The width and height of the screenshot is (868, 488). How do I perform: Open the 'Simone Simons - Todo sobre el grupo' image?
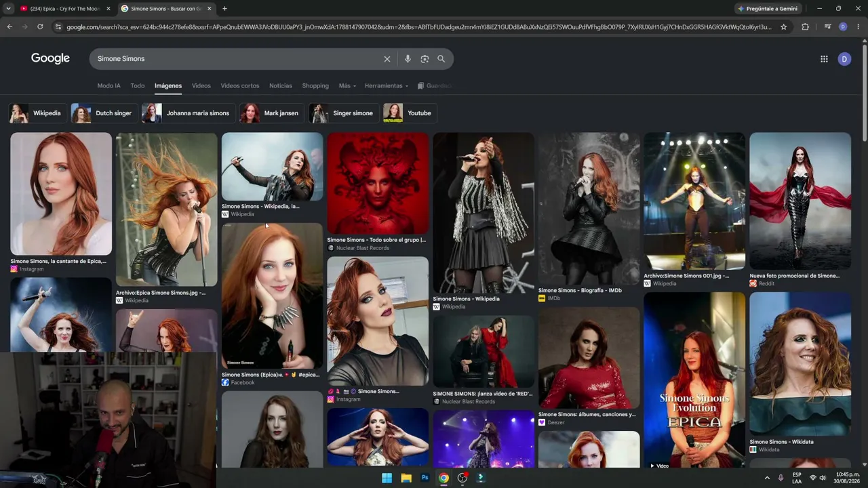[x=378, y=183]
